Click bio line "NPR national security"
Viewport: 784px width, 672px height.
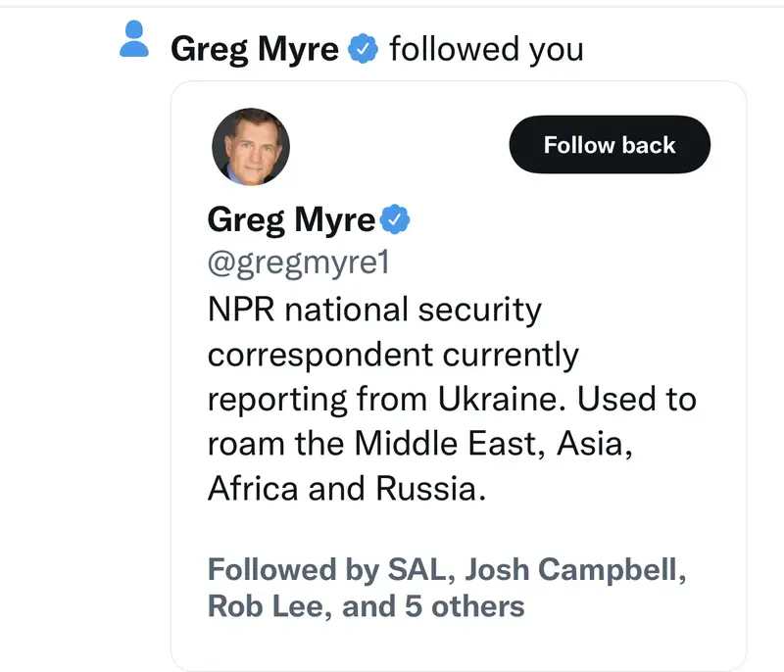(374, 310)
